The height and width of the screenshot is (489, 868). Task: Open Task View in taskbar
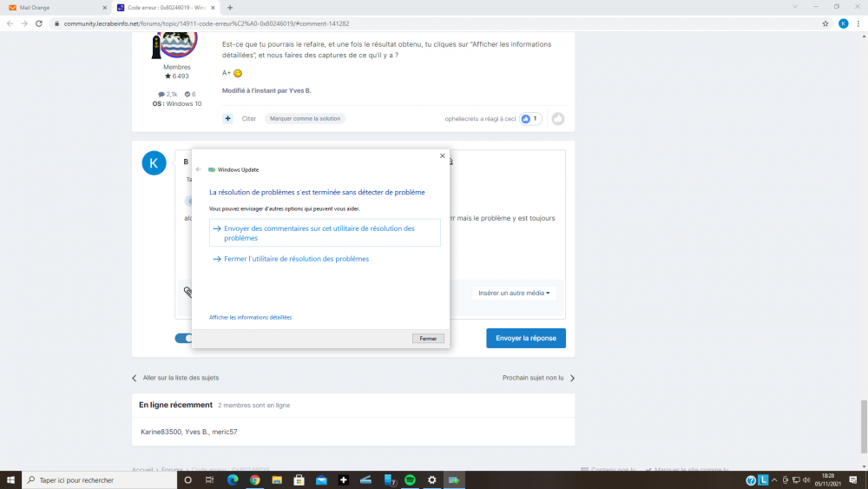[x=210, y=479]
